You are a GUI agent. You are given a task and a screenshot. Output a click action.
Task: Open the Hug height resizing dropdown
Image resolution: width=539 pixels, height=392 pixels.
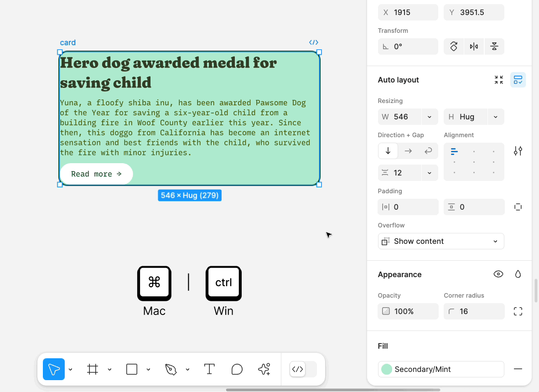click(495, 117)
